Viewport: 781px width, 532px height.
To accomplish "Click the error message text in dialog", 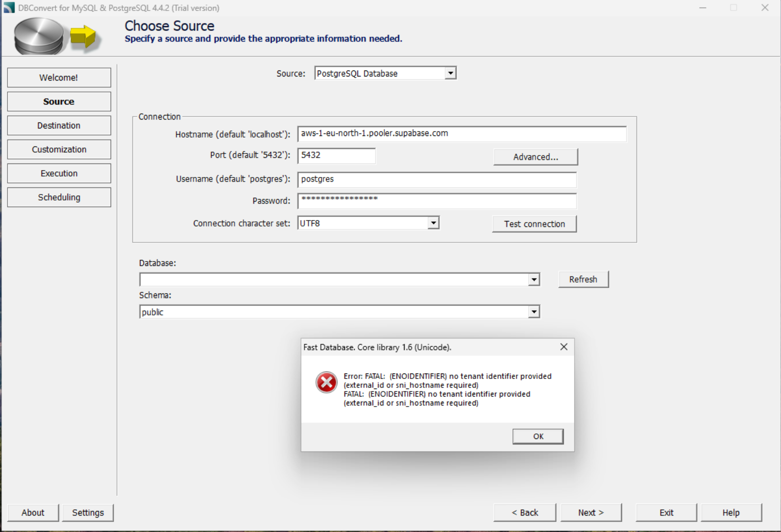I will pos(447,389).
